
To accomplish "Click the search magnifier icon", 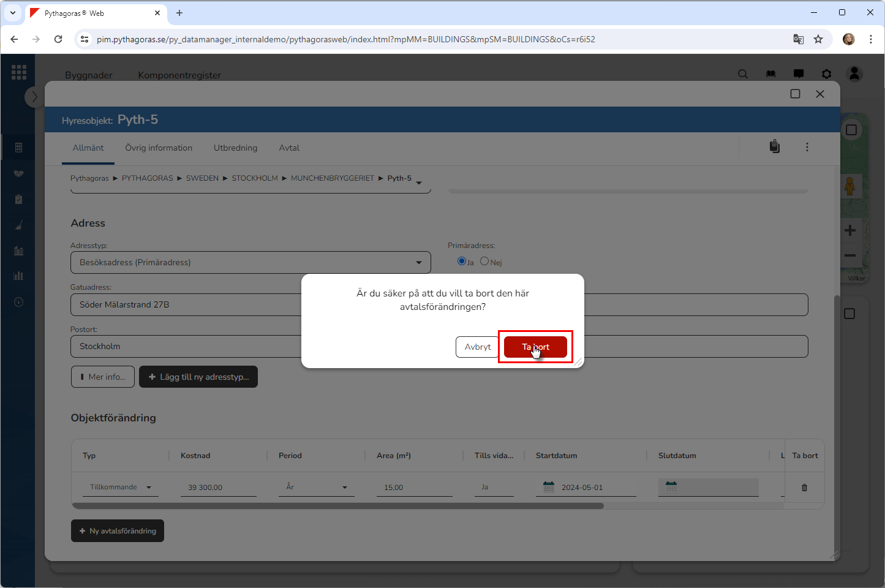I will [743, 74].
